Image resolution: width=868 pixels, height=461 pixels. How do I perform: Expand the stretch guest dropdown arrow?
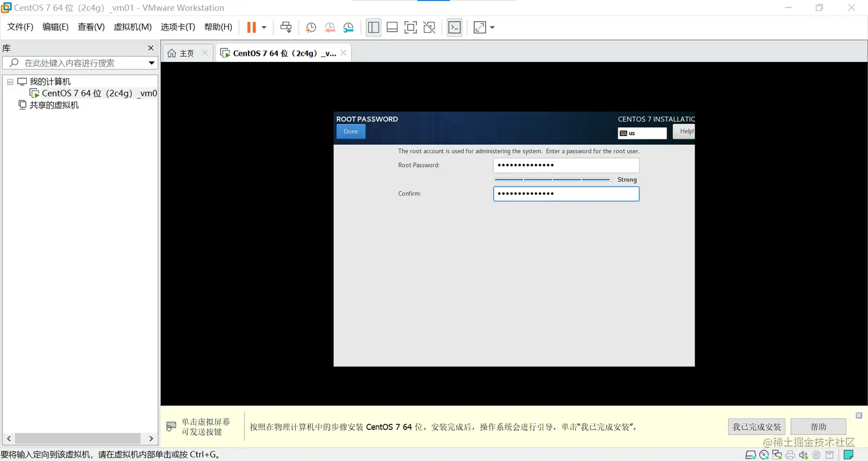click(x=493, y=27)
